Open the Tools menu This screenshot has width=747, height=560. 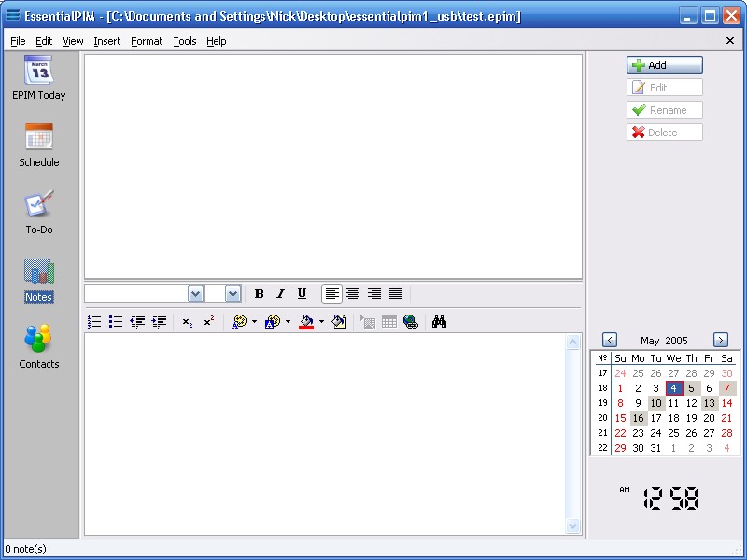[x=184, y=41]
